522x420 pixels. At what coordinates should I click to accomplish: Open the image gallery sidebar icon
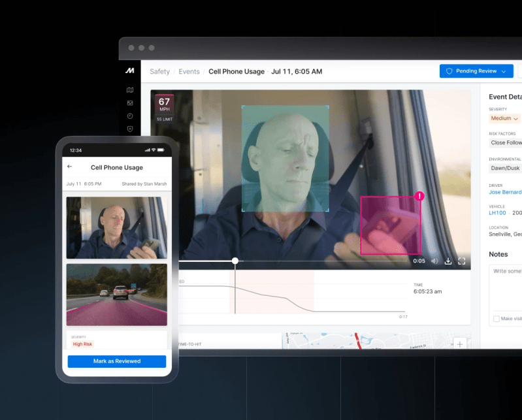[130, 103]
